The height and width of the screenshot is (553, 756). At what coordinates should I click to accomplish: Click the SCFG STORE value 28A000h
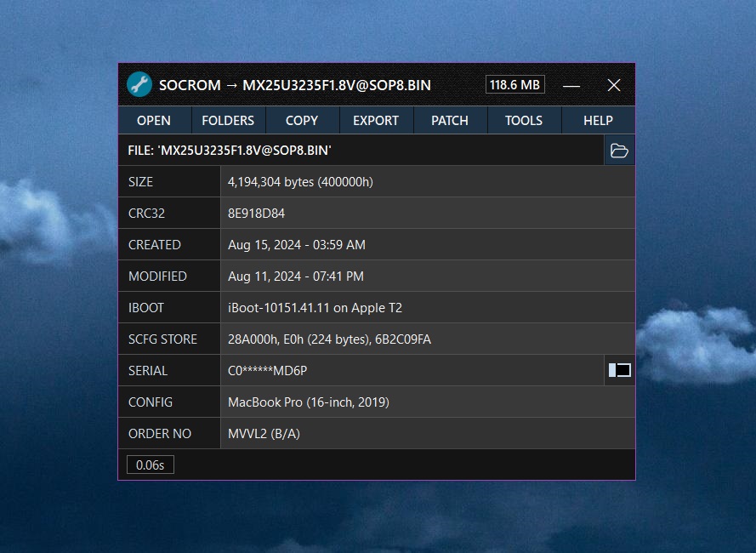tap(329, 339)
